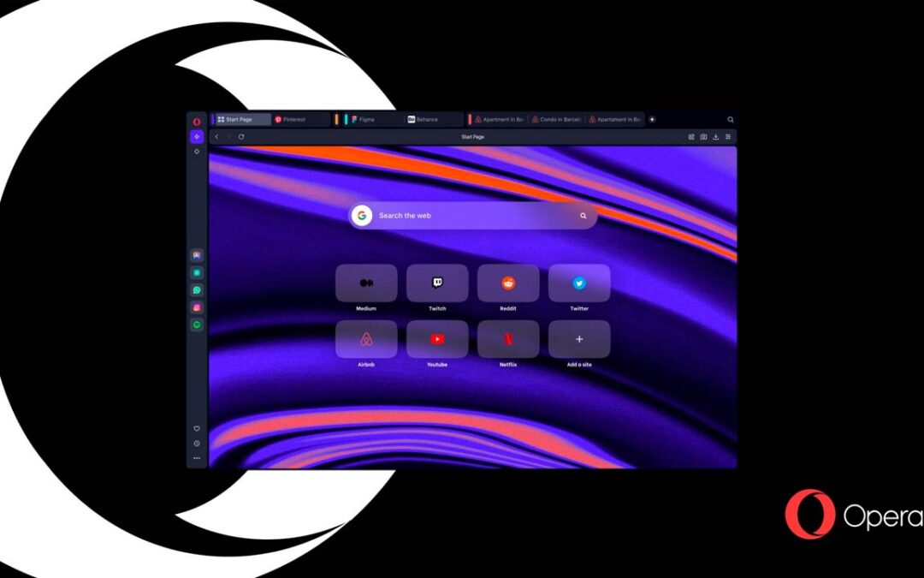
Task: Open Instagram in the sidebar
Action: pos(197,307)
